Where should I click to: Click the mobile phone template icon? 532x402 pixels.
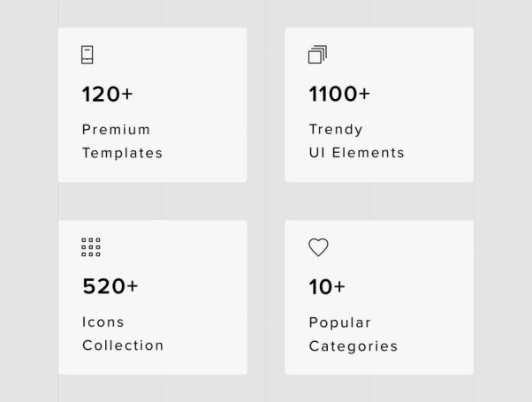[87, 55]
